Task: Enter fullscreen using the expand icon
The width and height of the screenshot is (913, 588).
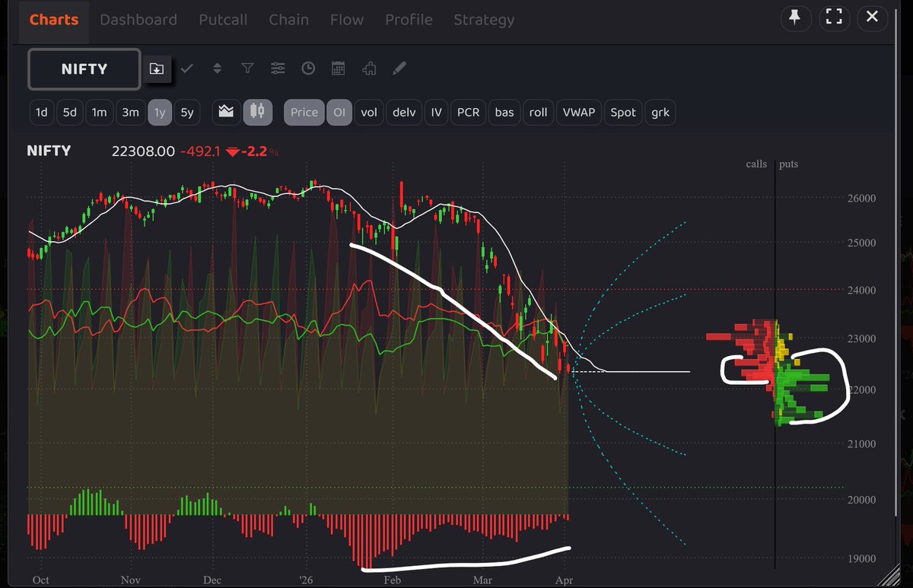Action: click(x=834, y=18)
